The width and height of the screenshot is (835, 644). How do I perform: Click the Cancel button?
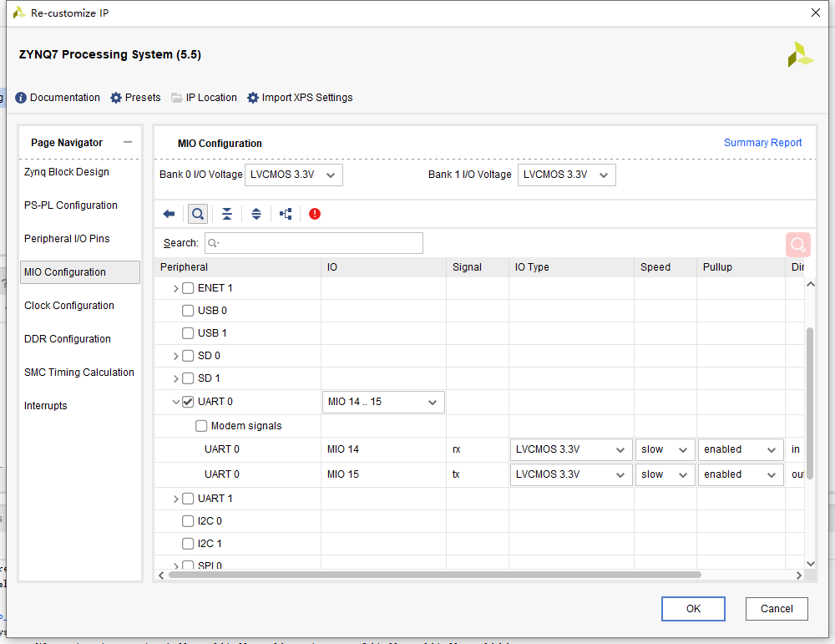[777, 609]
